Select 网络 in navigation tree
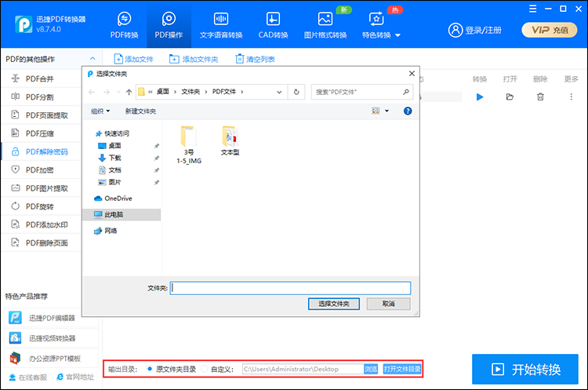The height and width of the screenshot is (390, 588). 105,231
